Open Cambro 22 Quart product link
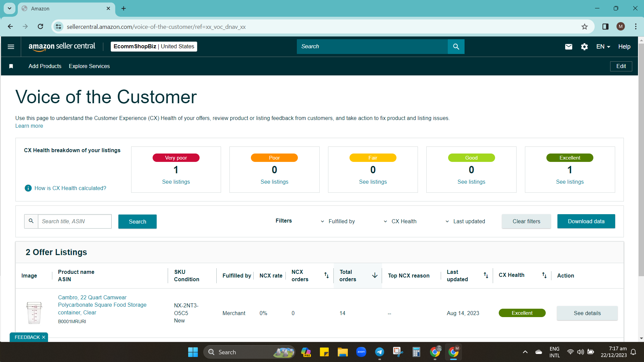This screenshot has width=644, height=362. pyautogui.click(x=102, y=305)
